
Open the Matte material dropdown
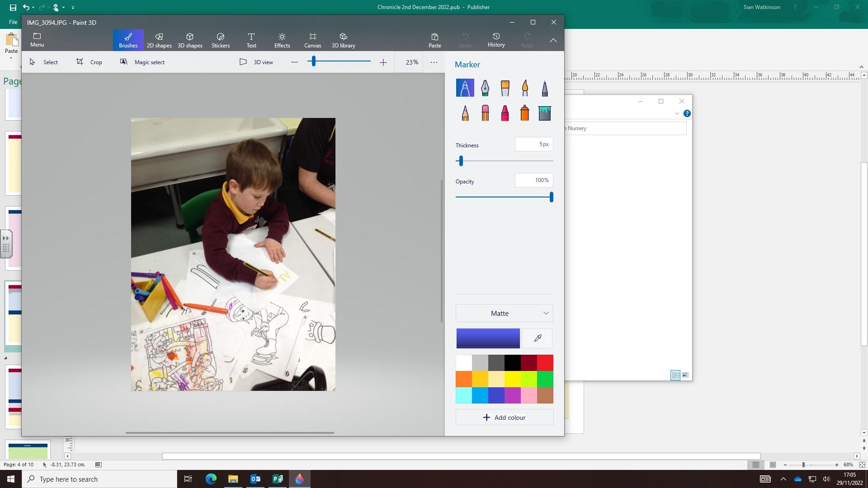pos(504,314)
